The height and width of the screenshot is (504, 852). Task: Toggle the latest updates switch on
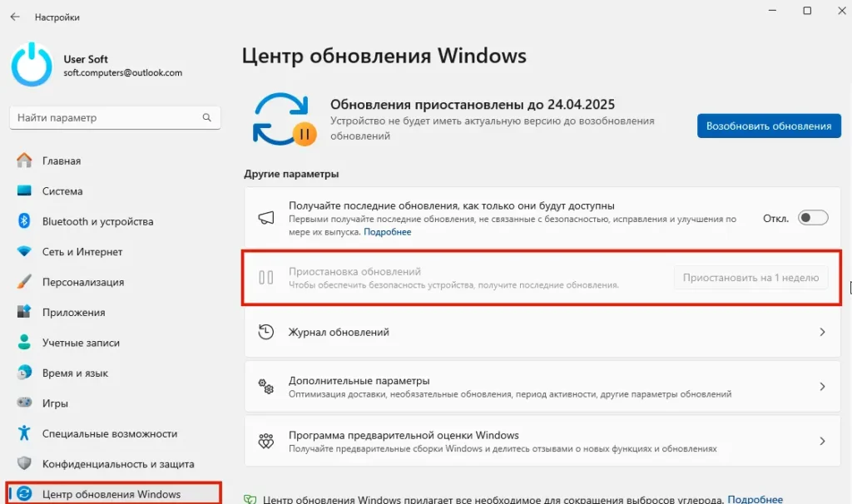813,218
